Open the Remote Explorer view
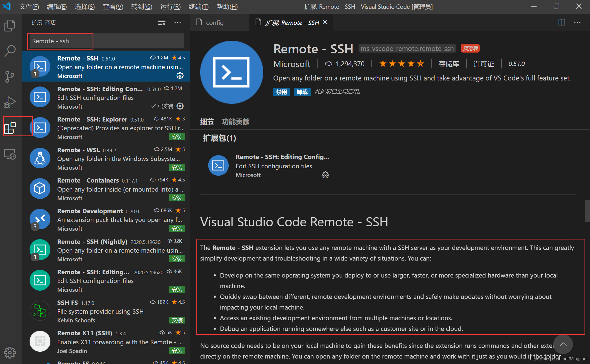This screenshot has height=364, width=590. [10, 154]
